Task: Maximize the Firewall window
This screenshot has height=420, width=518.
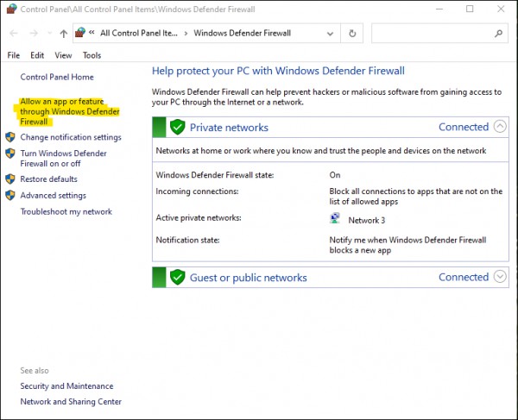Action: pyautogui.click(x=470, y=9)
